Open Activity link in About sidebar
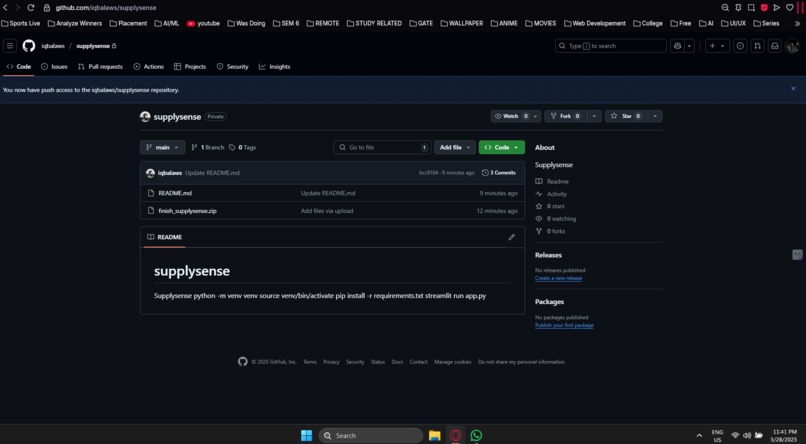 [x=551, y=194]
